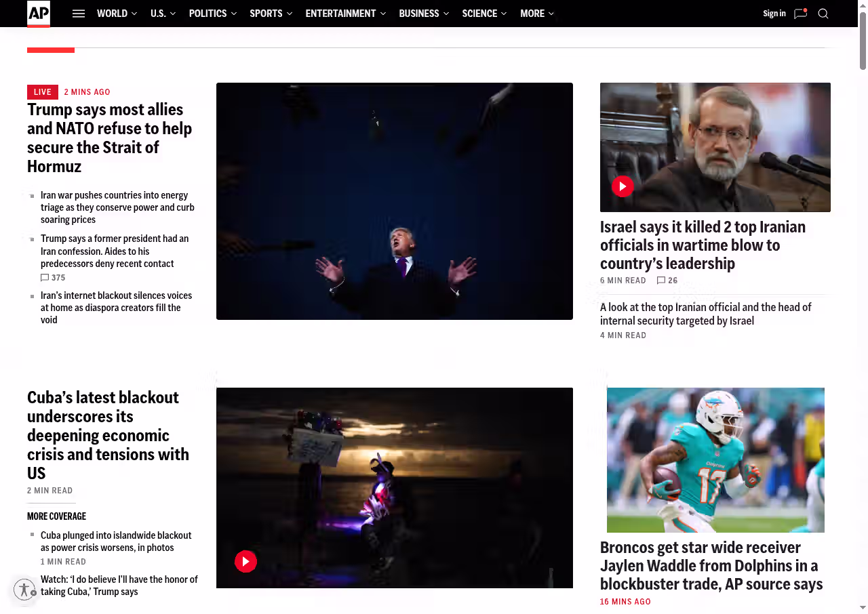Open the accessibility options icon
The height and width of the screenshot is (614, 868).
[x=24, y=590]
